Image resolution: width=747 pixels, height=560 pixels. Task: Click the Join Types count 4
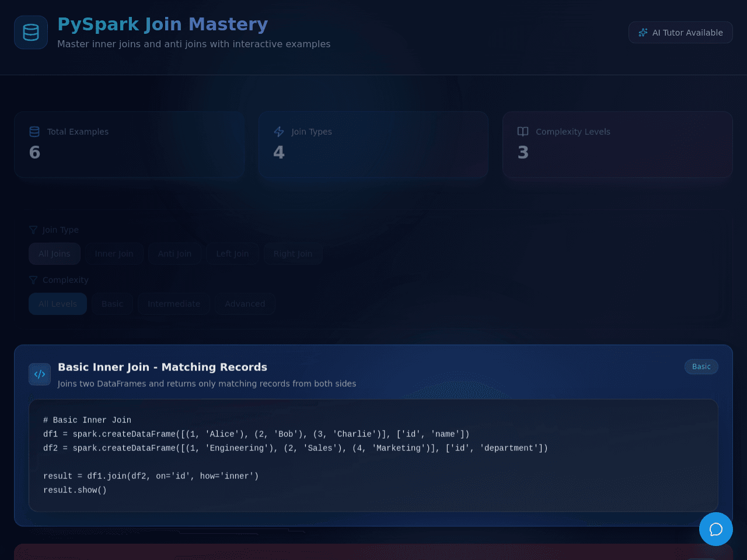coord(279,153)
